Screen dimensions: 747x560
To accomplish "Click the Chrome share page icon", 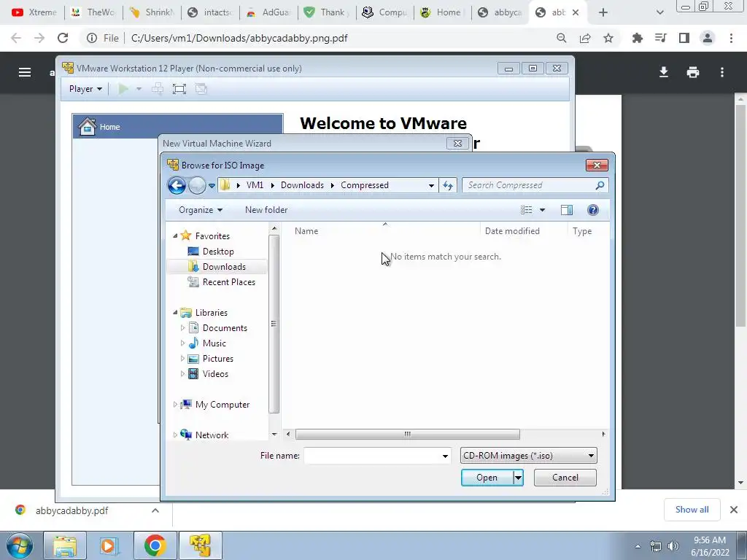I will point(585,38).
